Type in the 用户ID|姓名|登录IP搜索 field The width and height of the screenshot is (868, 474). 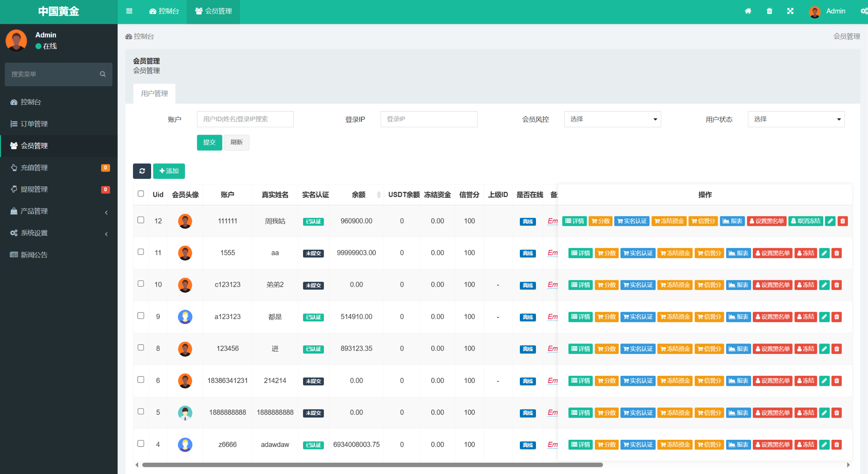(x=245, y=119)
